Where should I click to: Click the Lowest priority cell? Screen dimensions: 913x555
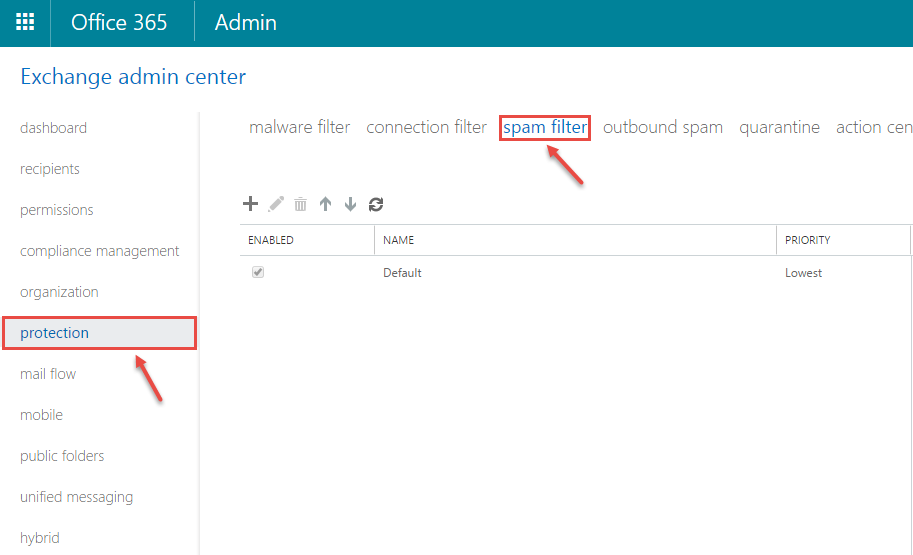tap(804, 273)
